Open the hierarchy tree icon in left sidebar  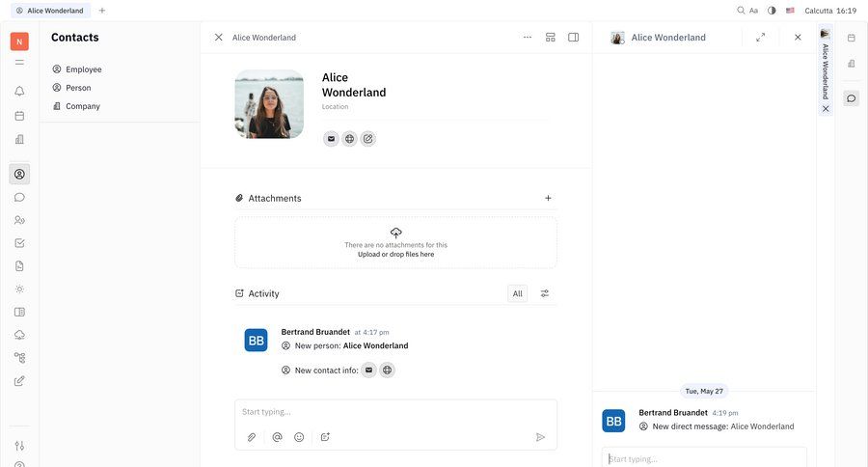pyautogui.click(x=19, y=358)
